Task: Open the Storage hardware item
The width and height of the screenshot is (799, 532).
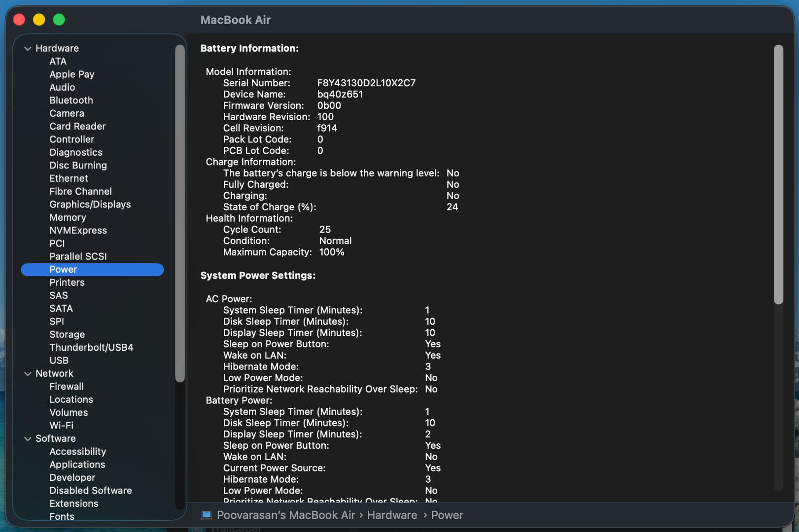Action: point(67,334)
